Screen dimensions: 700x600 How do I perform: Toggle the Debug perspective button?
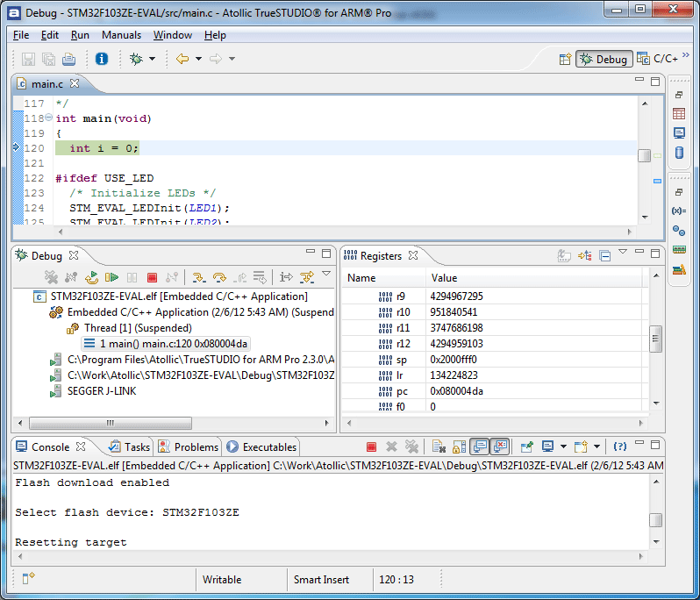tap(604, 59)
